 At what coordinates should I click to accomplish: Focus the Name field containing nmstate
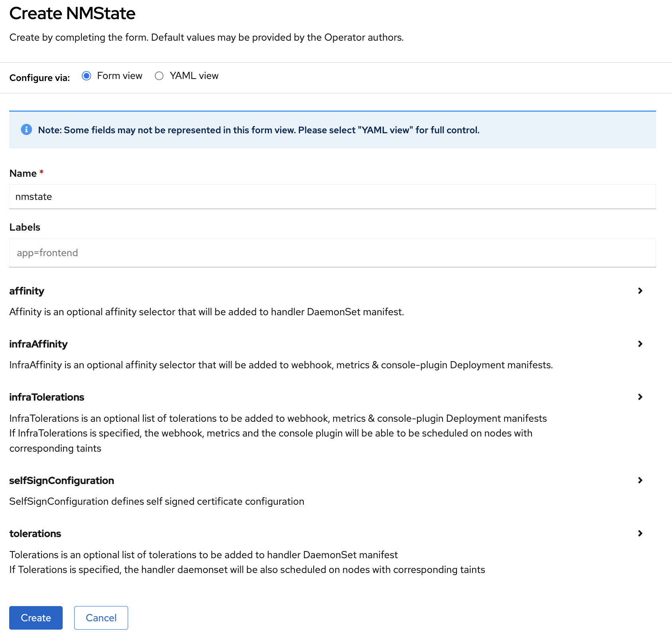332,197
